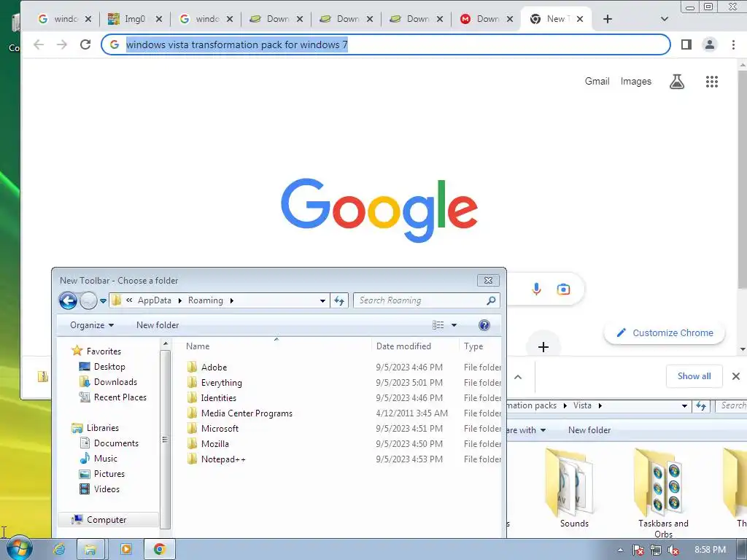Click the navigation pane scrollbar
The height and width of the screenshot is (560, 747).
tap(165, 440)
